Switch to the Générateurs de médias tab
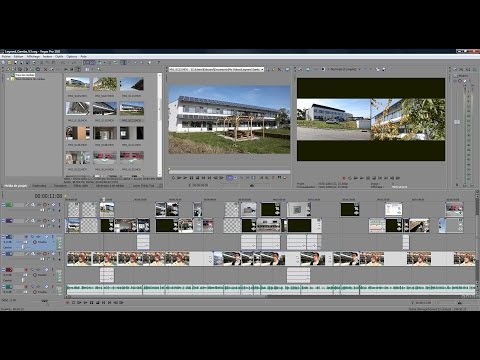The height and width of the screenshot is (360, 480). point(110,186)
